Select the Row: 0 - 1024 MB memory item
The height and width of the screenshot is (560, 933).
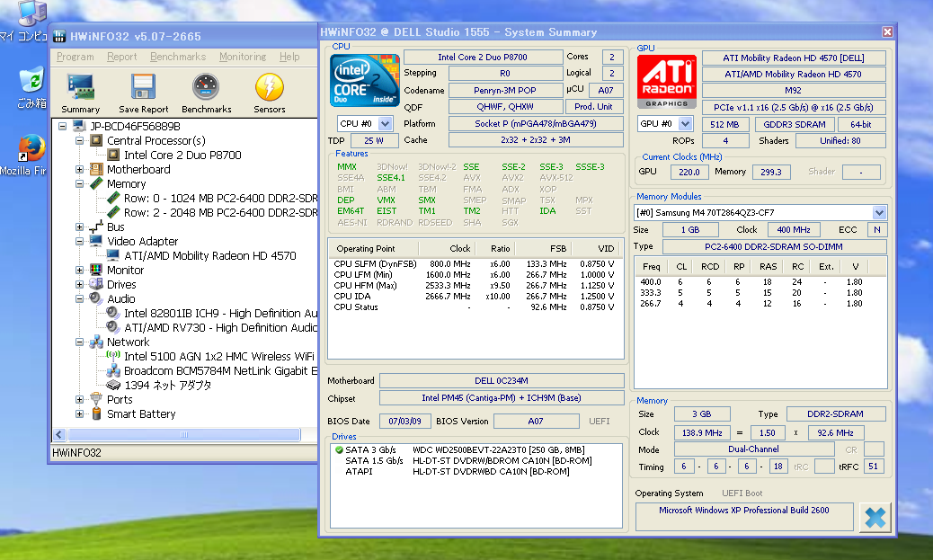(x=220, y=198)
